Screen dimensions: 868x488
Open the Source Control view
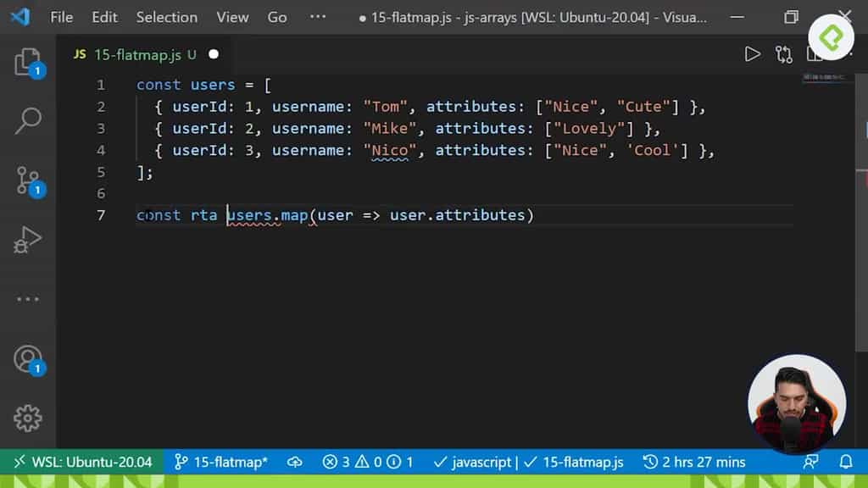pyautogui.click(x=28, y=180)
